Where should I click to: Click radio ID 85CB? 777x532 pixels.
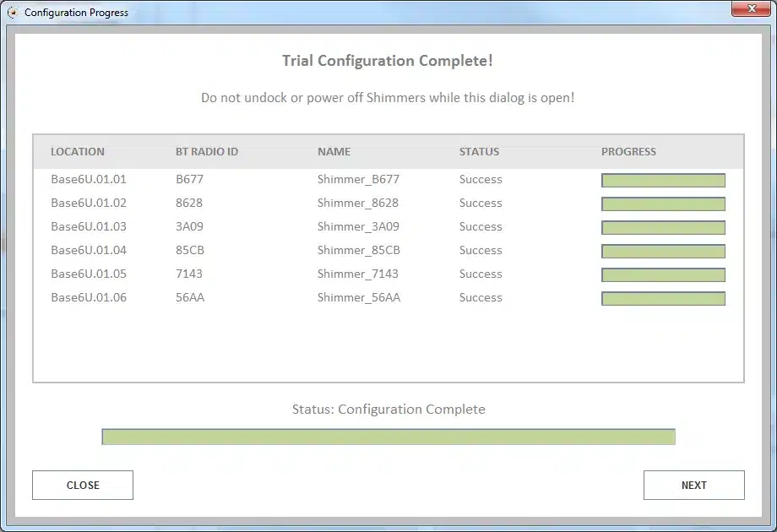[190, 250]
